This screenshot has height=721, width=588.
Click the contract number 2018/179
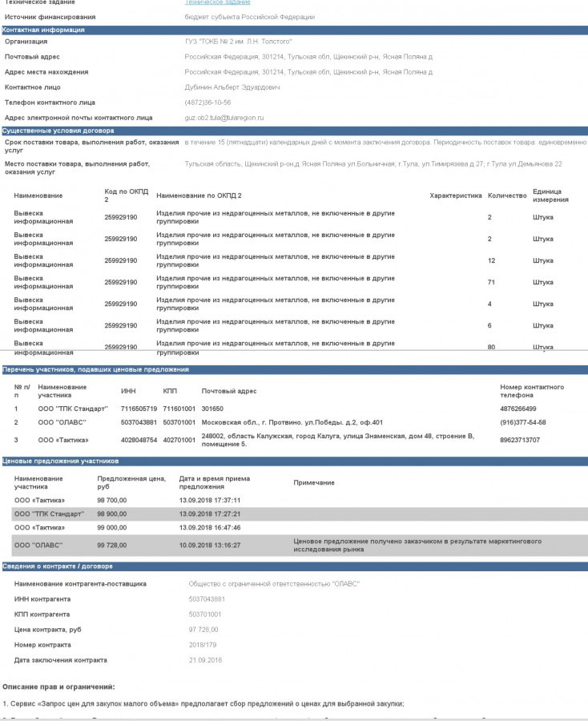tap(204, 644)
